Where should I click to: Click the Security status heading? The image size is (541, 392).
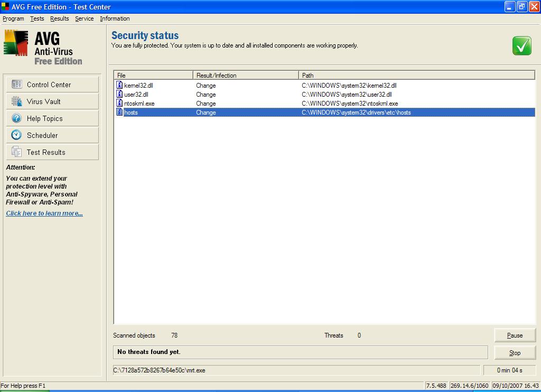coord(145,35)
